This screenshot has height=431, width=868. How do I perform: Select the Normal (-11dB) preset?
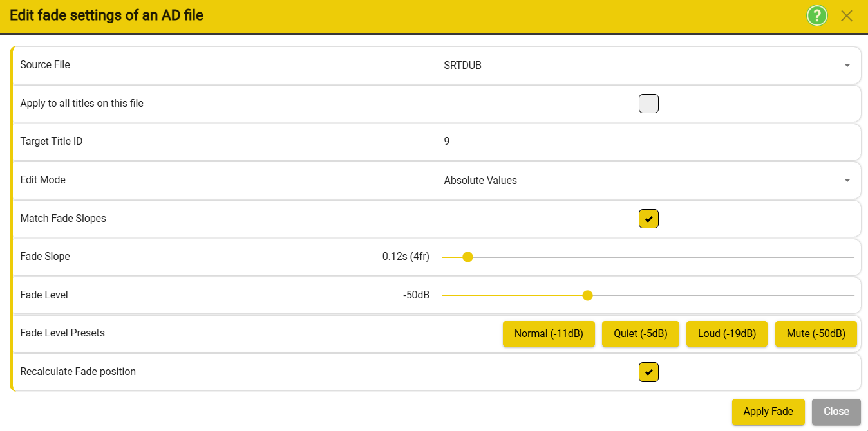[x=549, y=334]
